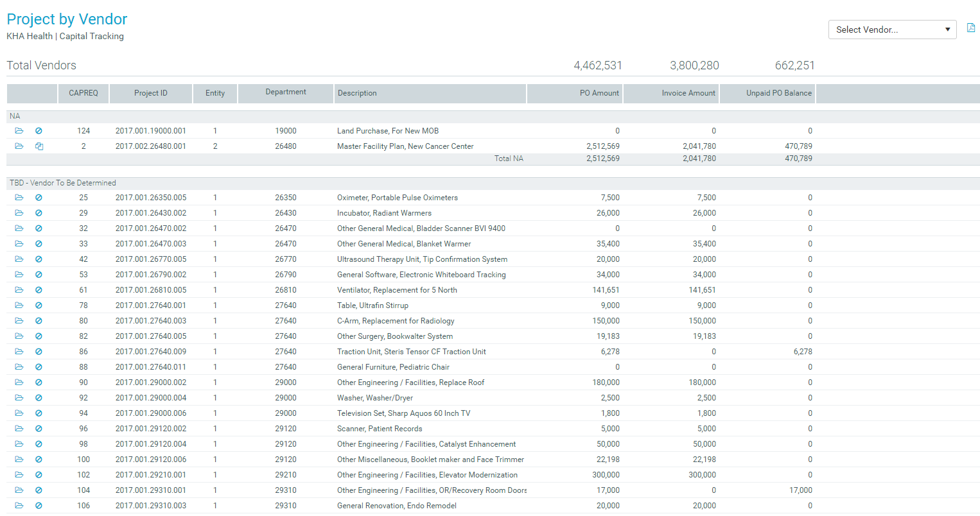The image size is (980, 516).
Task: Click department 29210 cell
Action: coord(286,475)
